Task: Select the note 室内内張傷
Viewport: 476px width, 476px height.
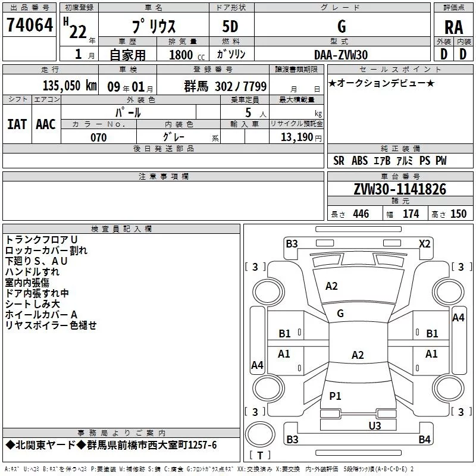Action: coord(27,283)
